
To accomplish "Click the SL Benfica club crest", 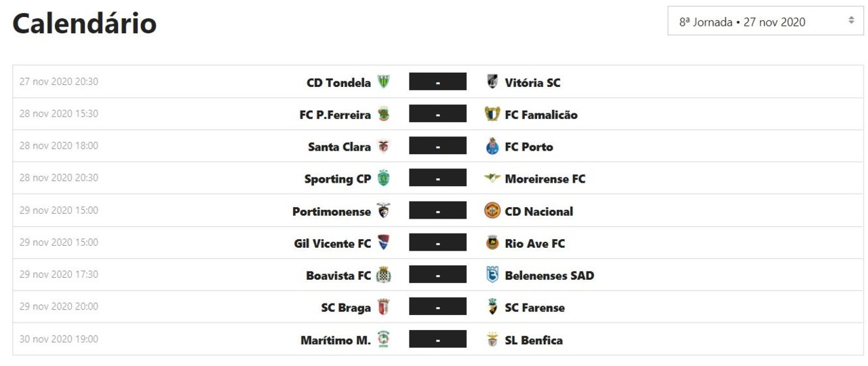I will coord(492,340).
